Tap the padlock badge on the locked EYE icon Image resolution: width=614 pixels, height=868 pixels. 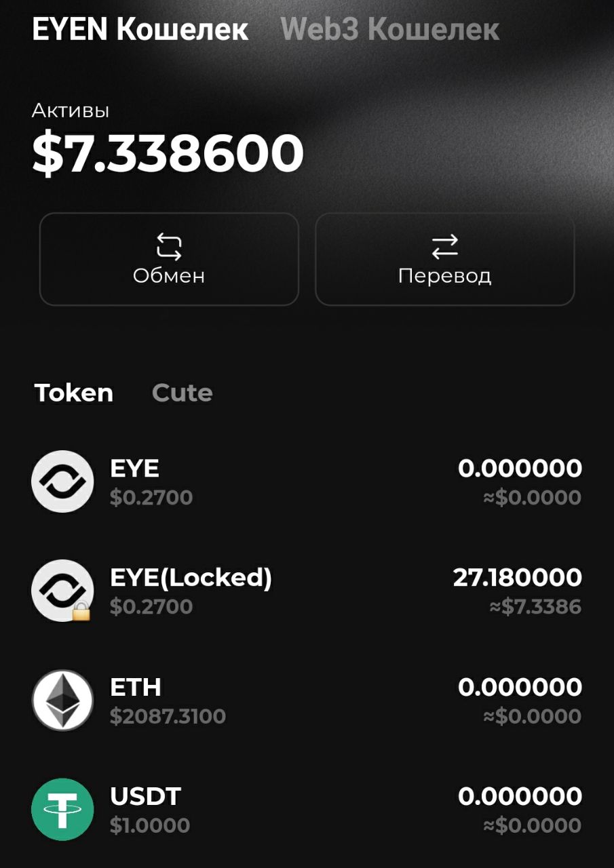pos(81,612)
